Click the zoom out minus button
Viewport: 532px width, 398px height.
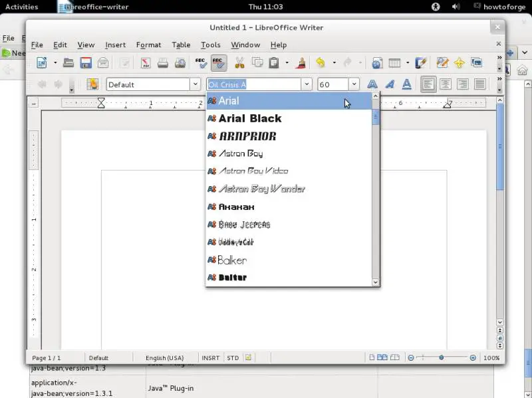click(411, 357)
